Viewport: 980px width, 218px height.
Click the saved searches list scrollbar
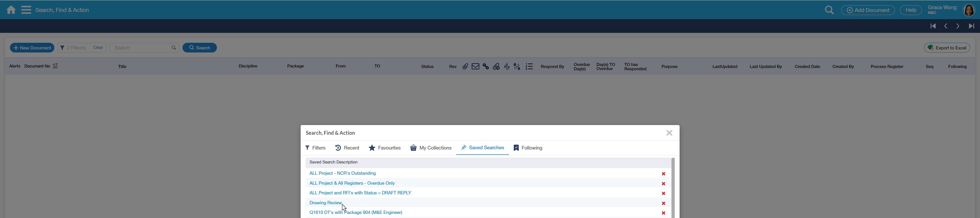(673, 188)
